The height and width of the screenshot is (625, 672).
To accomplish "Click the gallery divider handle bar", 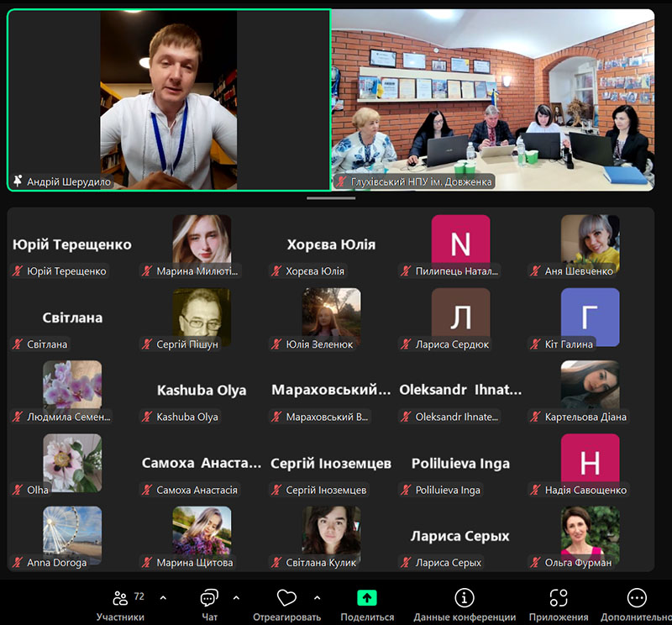I will 331,198.
